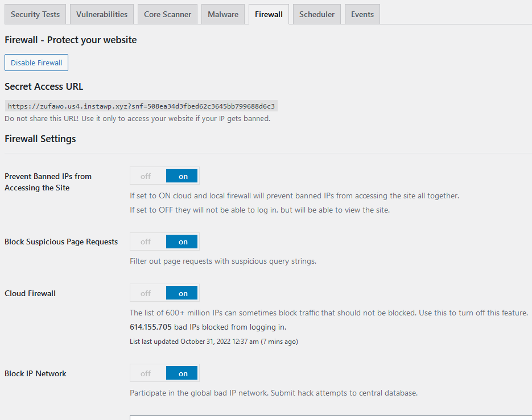The image size is (532, 420).
Task: Click 'on' for Prevent Banned IPs
Action: (182, 176)
